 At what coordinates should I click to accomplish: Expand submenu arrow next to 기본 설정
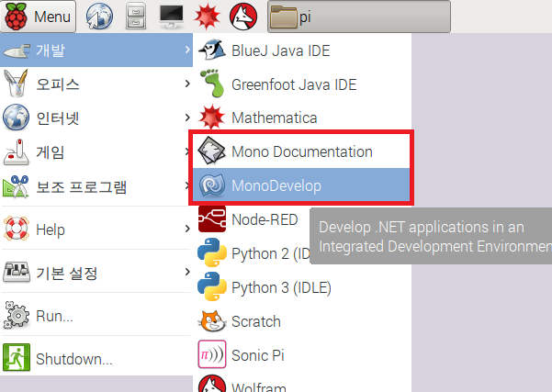(x=187, y=272)
